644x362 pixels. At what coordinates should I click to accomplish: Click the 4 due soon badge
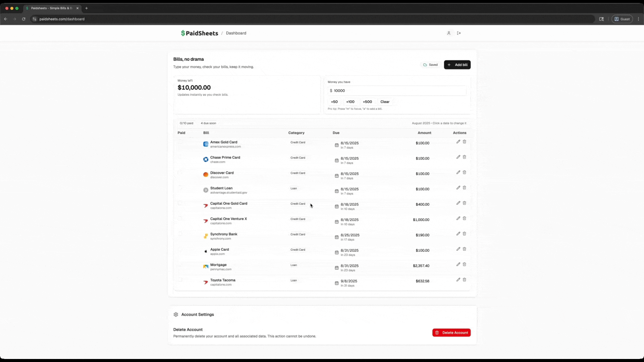(208, 123)
